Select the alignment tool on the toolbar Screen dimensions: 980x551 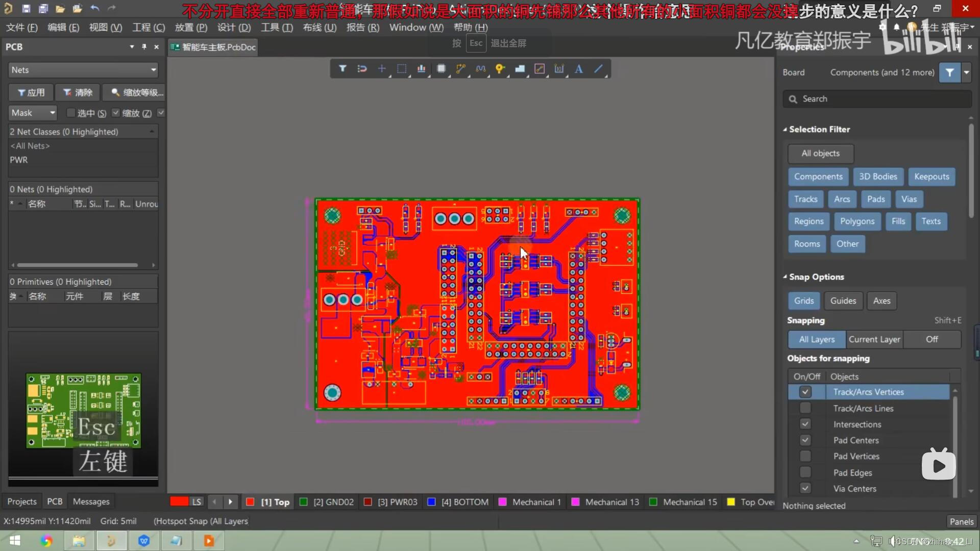pyautogui.click(x=421, y=69)
